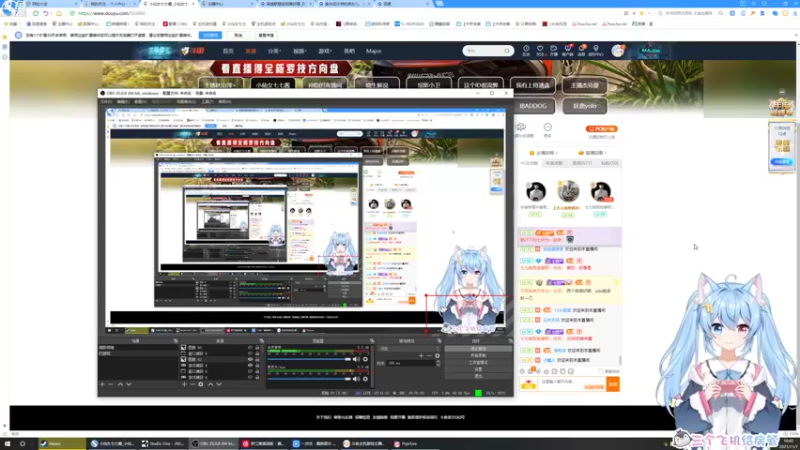Expand the 游戏 navigation dropdown
800x450 pixels.
coord(324,51)
